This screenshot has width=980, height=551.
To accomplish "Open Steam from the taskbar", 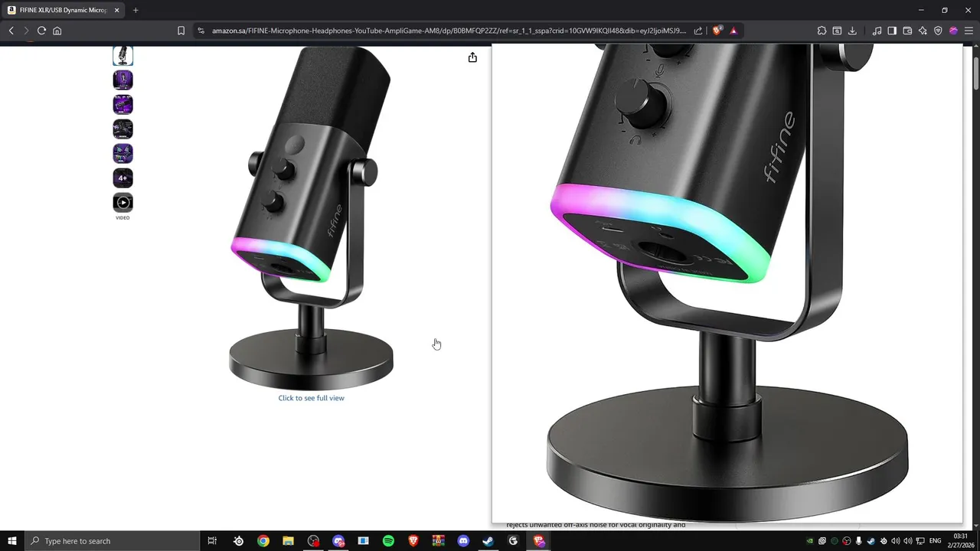I will 488,541.
